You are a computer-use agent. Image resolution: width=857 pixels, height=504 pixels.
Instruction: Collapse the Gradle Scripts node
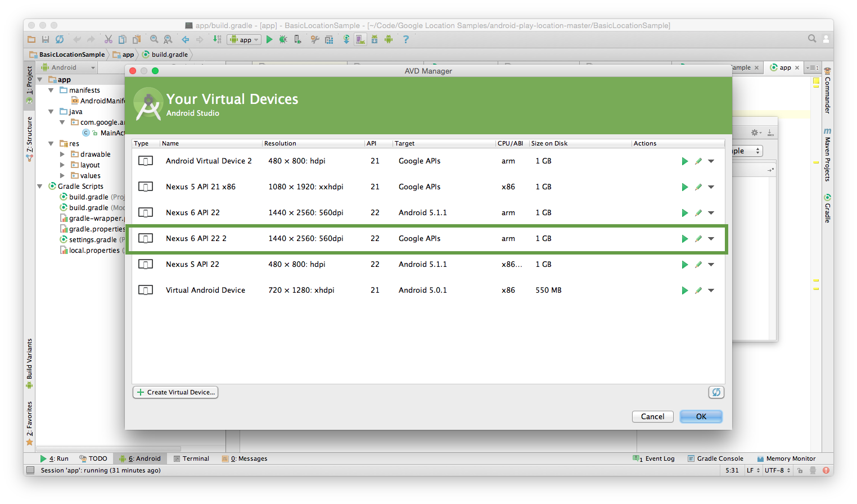click(x=40, y=187)
